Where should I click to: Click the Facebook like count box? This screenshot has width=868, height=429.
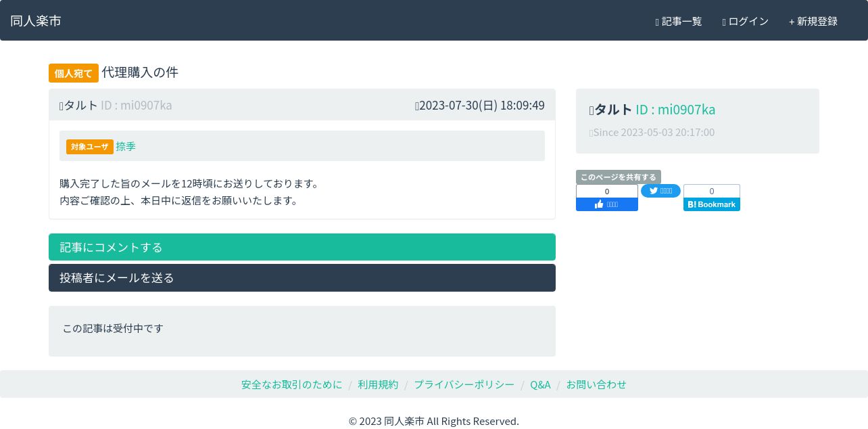click(607, 191)
